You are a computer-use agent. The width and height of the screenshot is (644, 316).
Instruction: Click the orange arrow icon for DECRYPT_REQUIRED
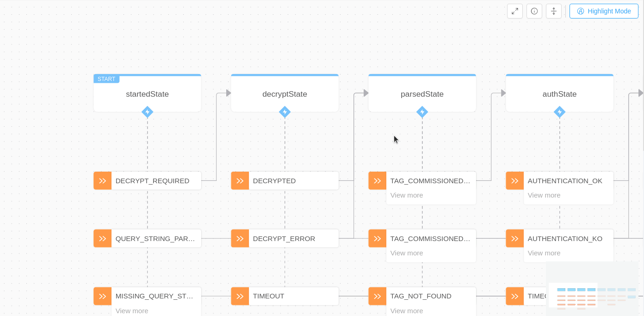pos(103,181)
